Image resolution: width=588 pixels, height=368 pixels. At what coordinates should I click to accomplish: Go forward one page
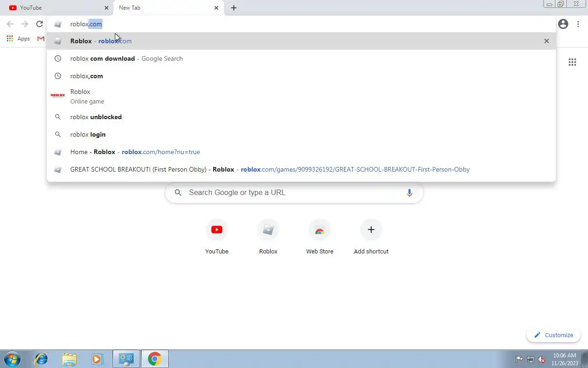(25, 24)
